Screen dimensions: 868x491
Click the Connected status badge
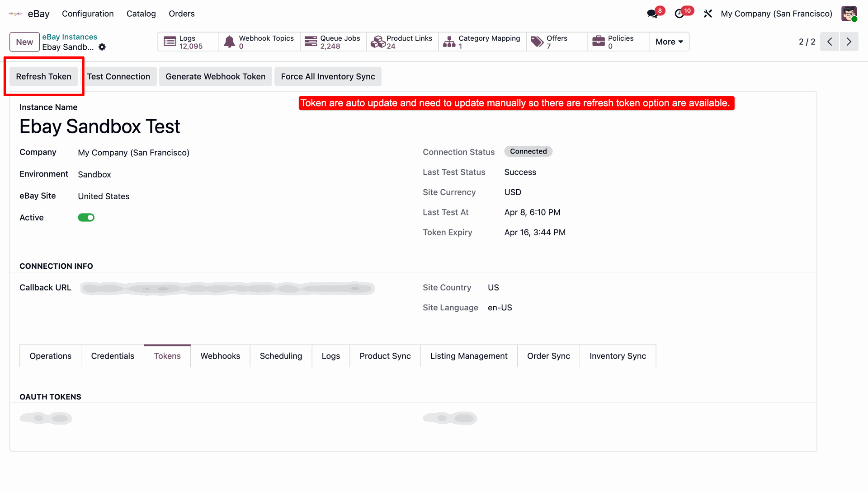coord(528,152)
